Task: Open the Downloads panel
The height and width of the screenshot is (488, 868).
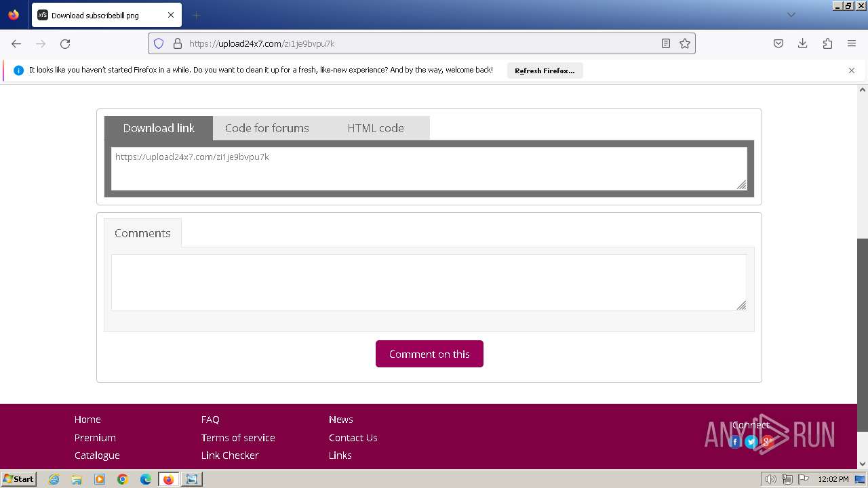Action: (x=803, y=43)
